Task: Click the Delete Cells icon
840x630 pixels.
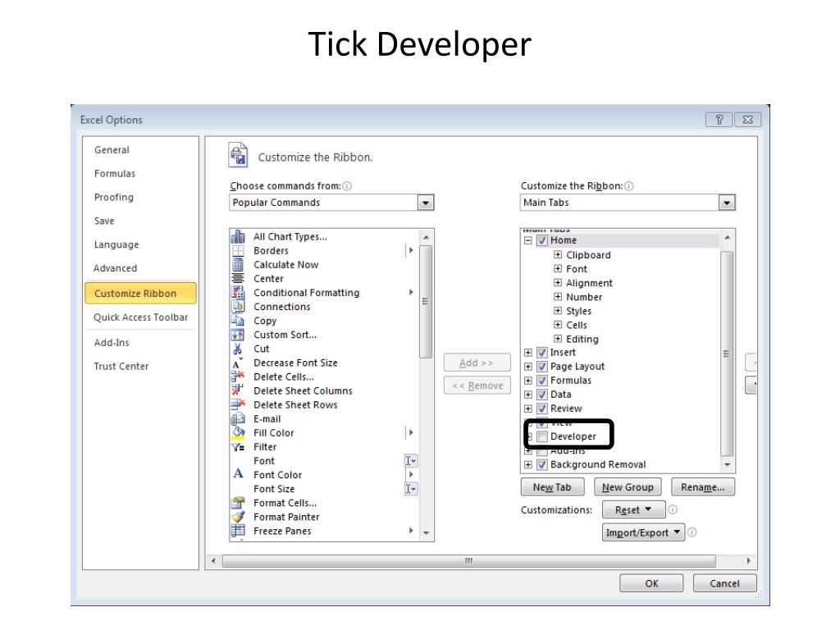Action: (238, 377)
